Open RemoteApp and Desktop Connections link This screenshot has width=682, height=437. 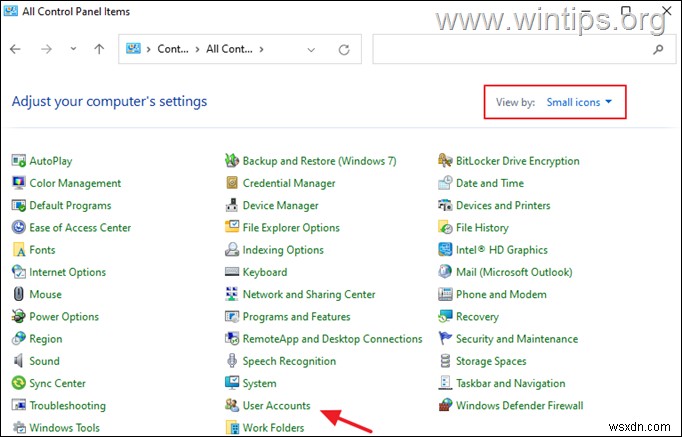332,339
